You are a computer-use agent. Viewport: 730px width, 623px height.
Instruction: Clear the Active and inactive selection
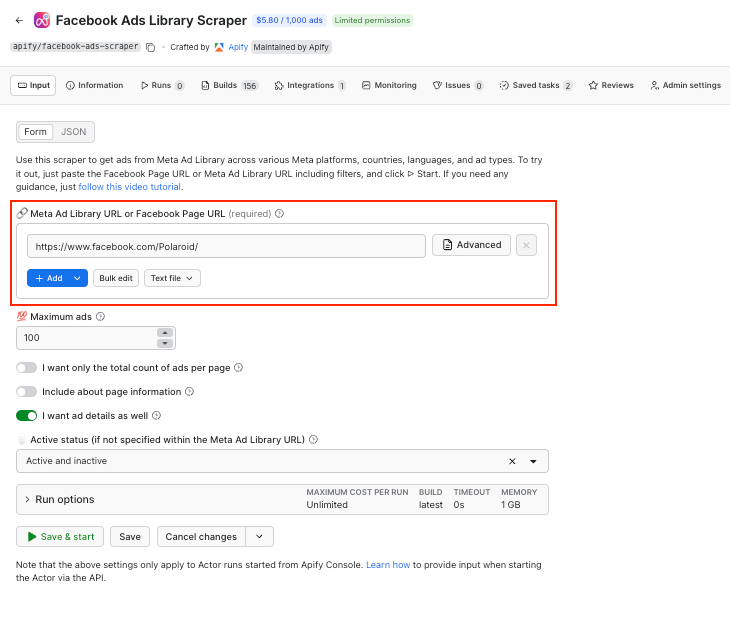point(512,461)
